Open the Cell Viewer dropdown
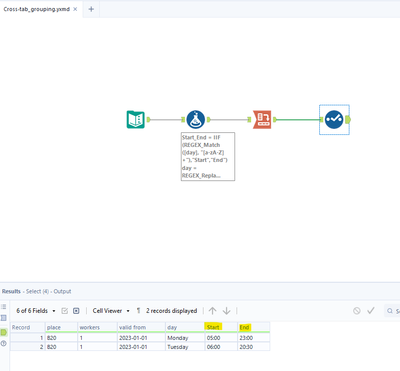This screenshot has width=400, height=371. (111, 311)
